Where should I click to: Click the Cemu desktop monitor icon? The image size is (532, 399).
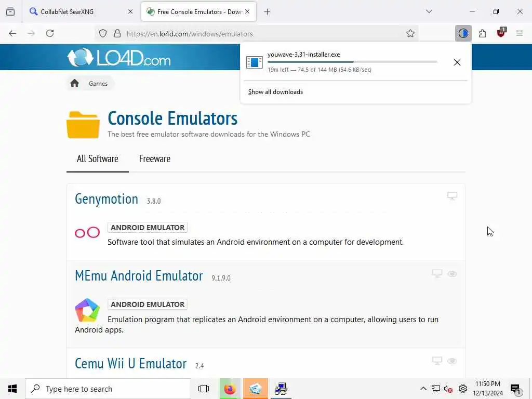[x=437, y=361]
